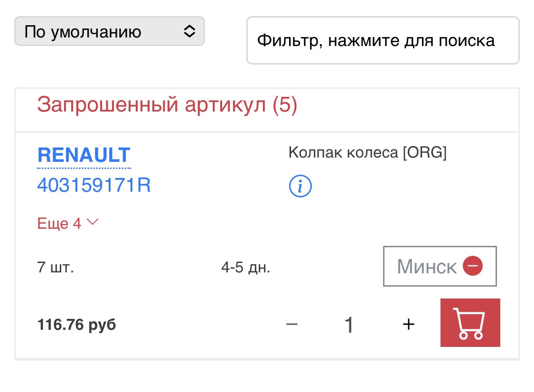Add the Renault part to the cart
534x392 pixels.
tap(470, 323)
